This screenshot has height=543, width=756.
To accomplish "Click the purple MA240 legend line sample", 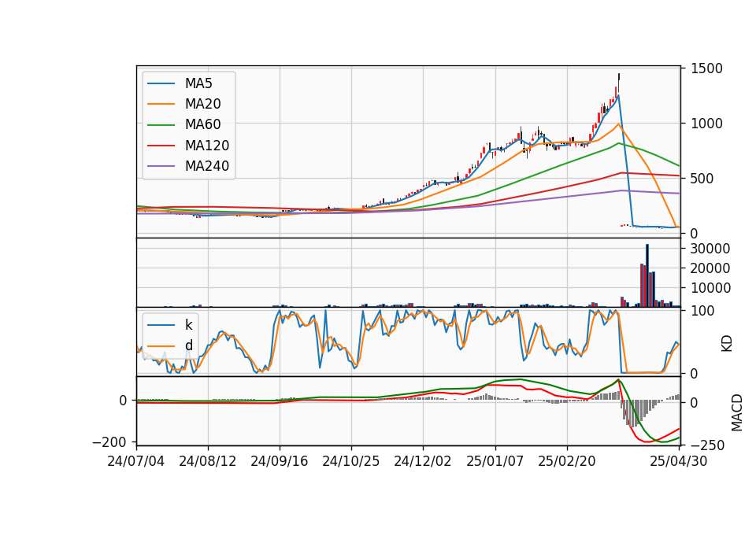I will (x=161, y=166).
